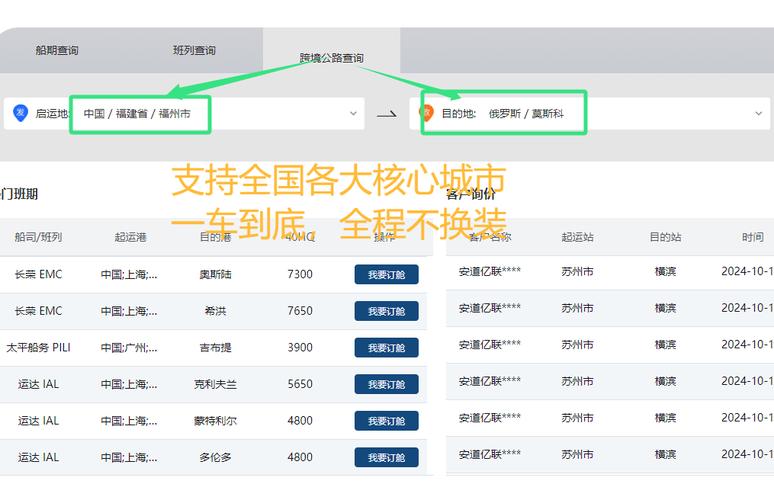Open the 中国 / 福建省 / 福州市 origin selector
The height and width of the screenshot is (500, 774).
click(140, 114)
